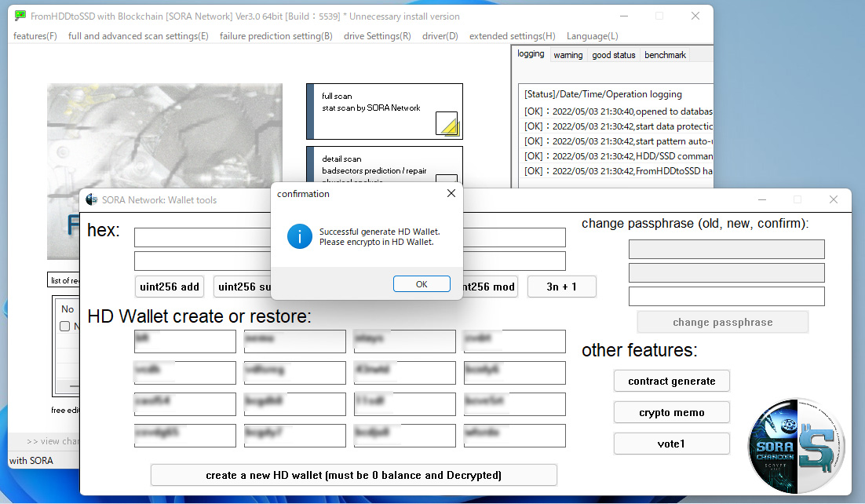Minimize the Wallet tools window
Screen dimensions: 865x504
click(762, 199)
